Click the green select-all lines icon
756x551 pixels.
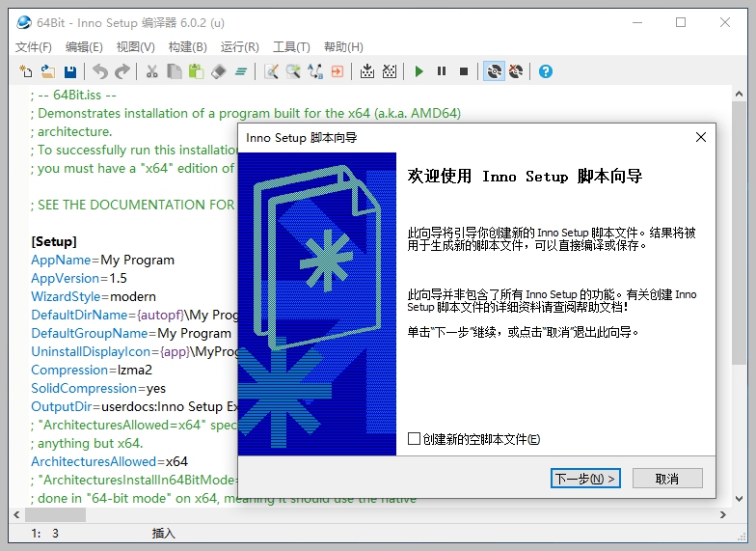[x=241, y=71]
